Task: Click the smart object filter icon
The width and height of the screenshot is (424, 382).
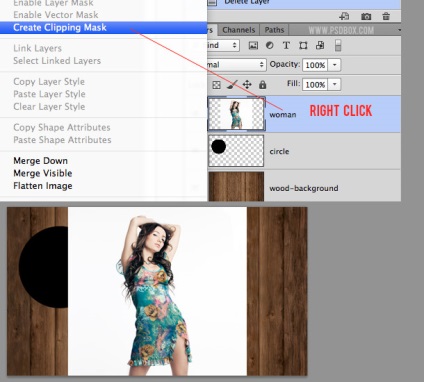Action: pos(320,45)
